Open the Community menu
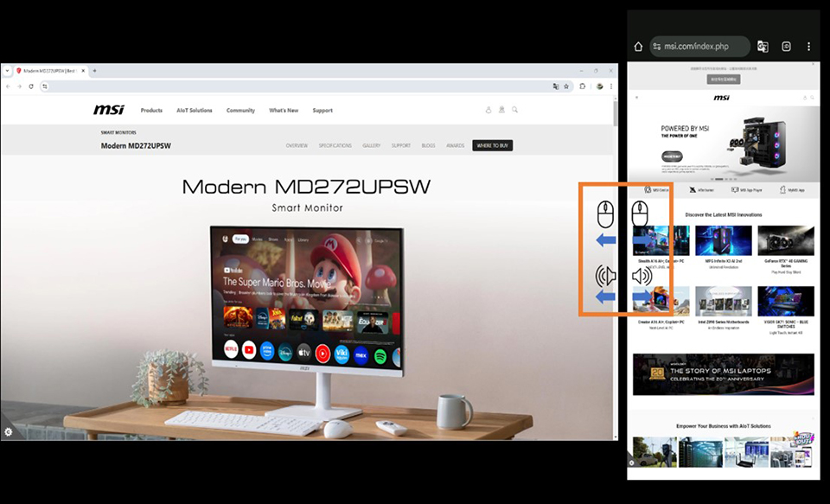This screenshot has height=504, width=830. [240, 111]
